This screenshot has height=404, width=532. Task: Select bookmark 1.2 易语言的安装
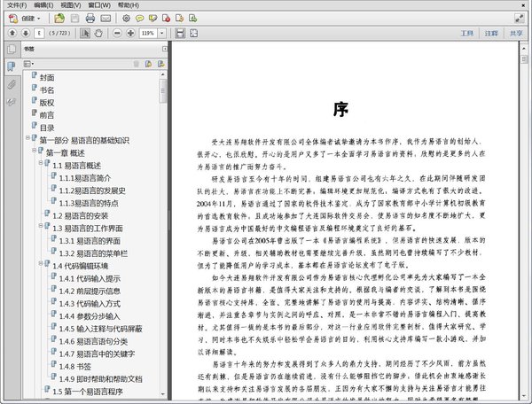[x=80, y=216]
